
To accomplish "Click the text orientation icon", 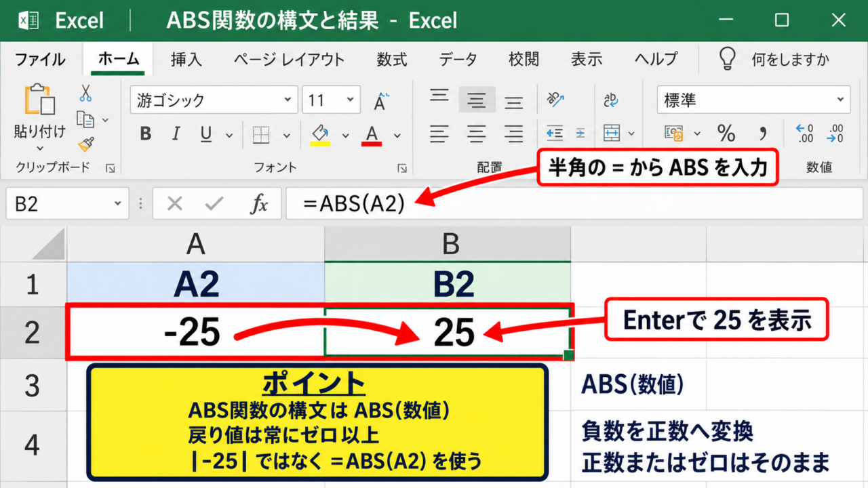I will coord(555,100).
